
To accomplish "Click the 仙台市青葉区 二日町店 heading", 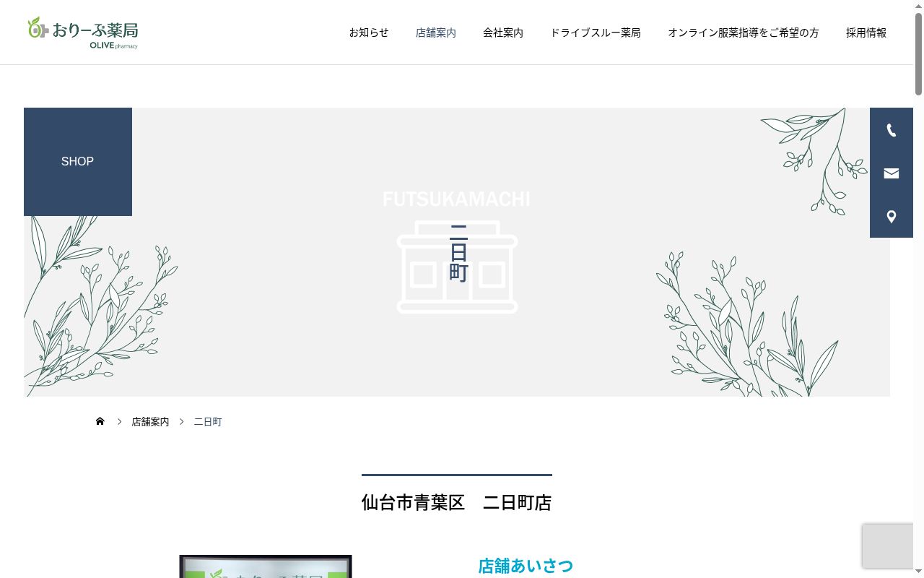I will [x=457, y=503].
